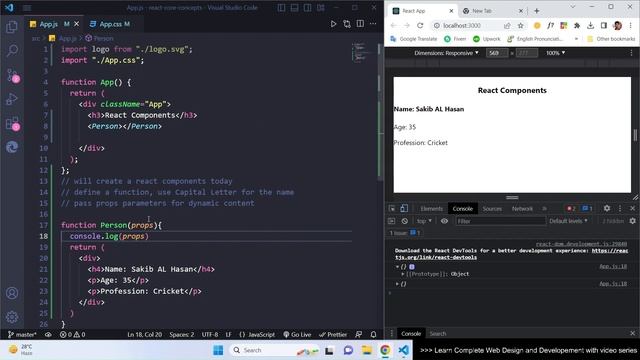Open the Google Translate bookmark
The width and height of the screenshot is (640, 360).
click(414, 39)
